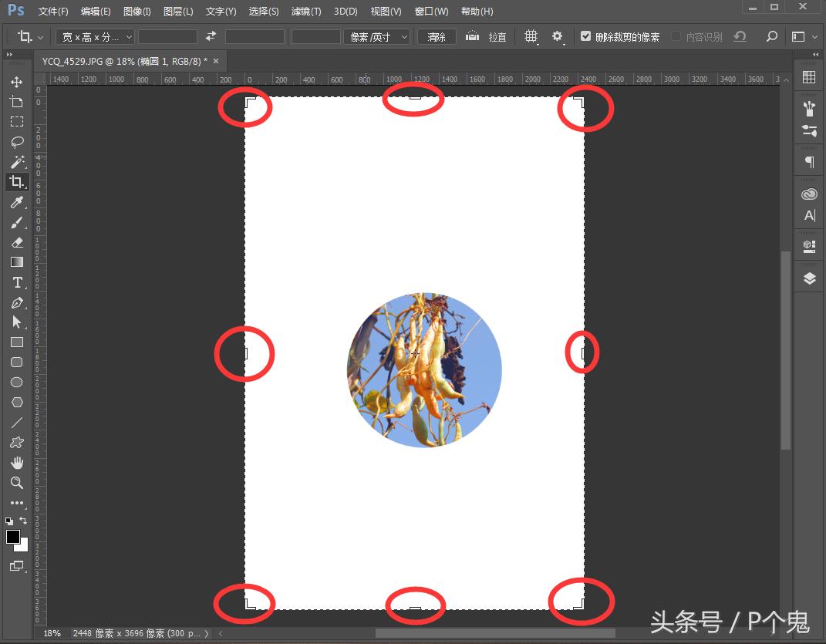This screenshot has width=826, height=644.
Task: Click the foreground color swatch
Action: pos(12,537)
